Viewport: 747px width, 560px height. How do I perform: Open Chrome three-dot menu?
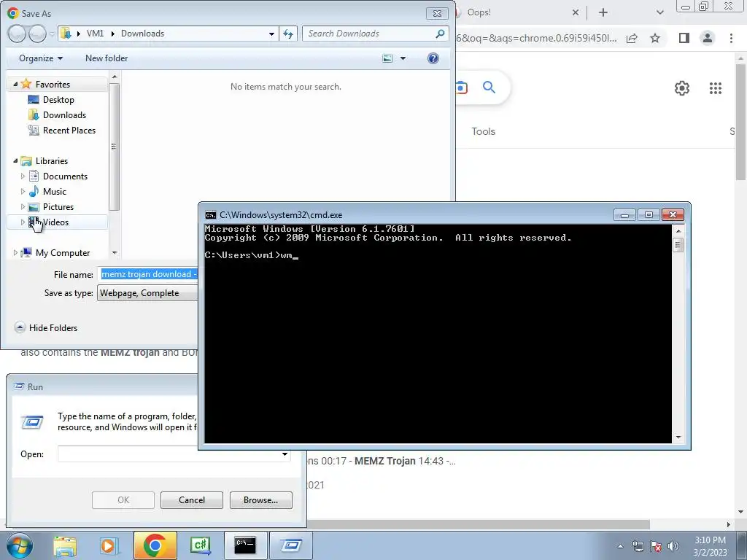click(731, 38)
